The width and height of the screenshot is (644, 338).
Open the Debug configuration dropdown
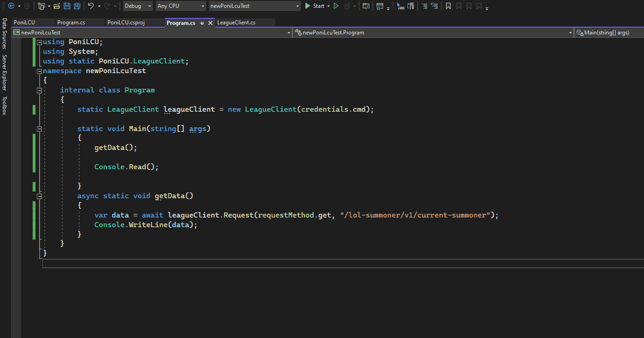(151, 6)
